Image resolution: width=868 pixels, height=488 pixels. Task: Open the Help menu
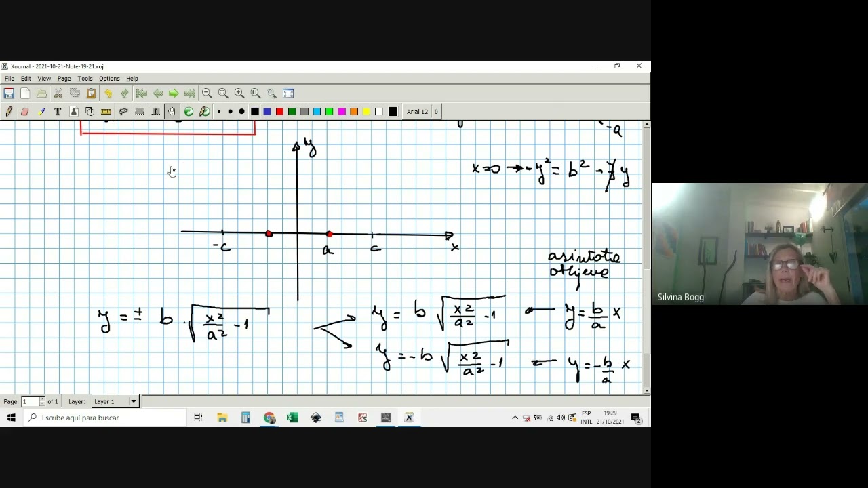pos(132,79)
